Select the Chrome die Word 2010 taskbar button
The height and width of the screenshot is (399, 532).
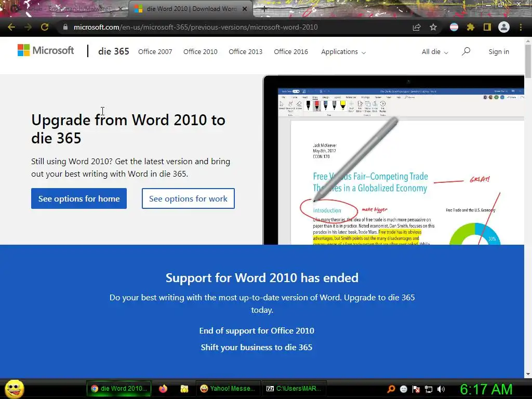point(119,389)
